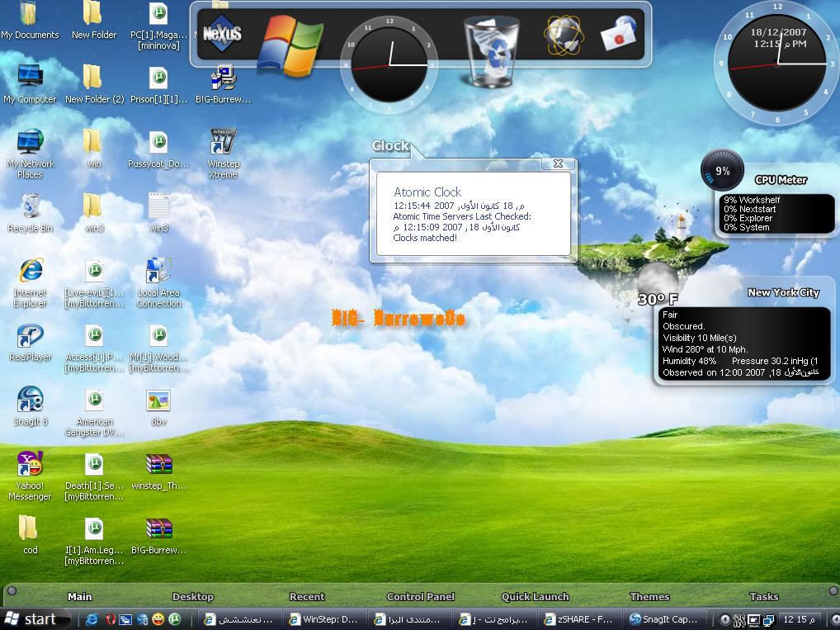Click the Start button
Image resolution: width=840 pixels, height=630 pixels.
33,619
